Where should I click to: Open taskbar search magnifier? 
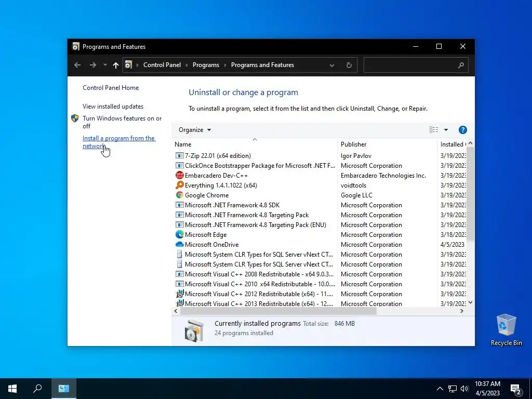(x=37, y=389)
